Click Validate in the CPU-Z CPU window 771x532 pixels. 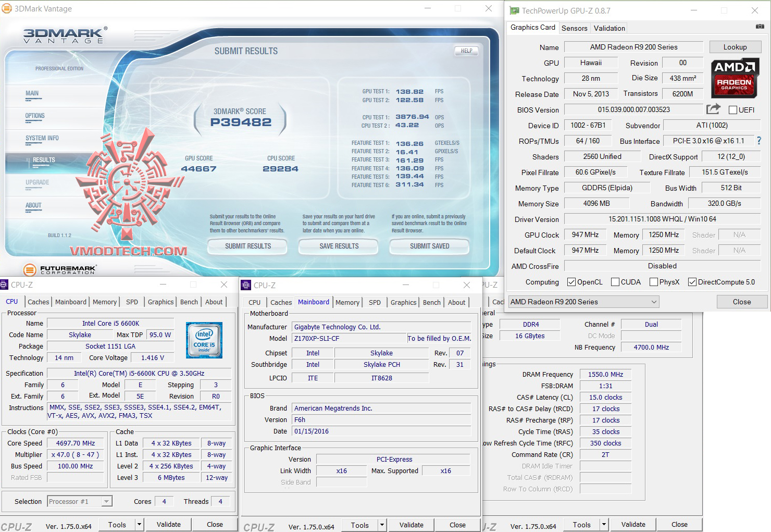(x=169, y=525)
